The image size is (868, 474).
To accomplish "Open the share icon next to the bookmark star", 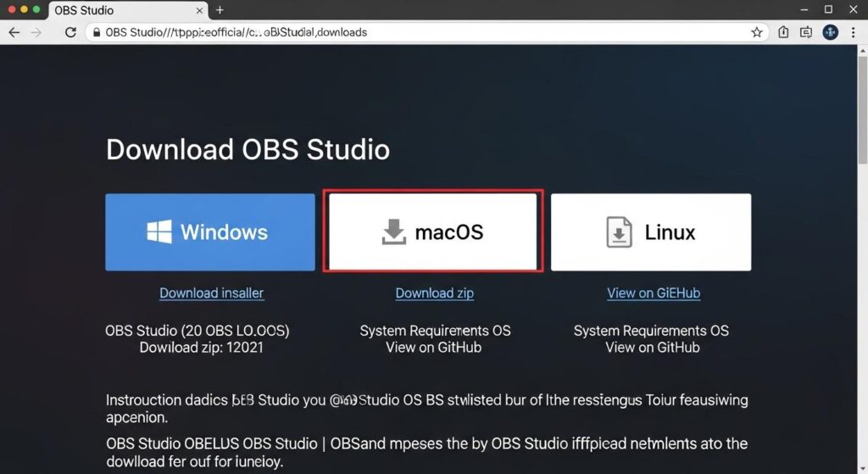I will click(783, 32).
